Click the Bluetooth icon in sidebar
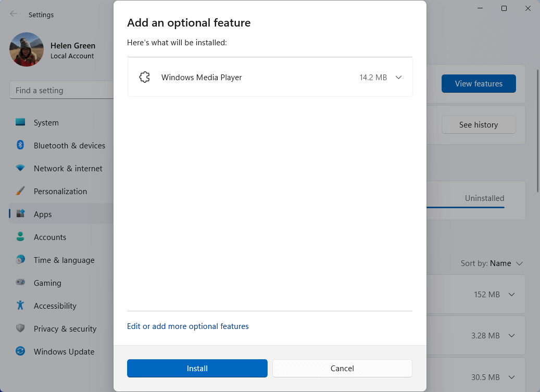 20,145
